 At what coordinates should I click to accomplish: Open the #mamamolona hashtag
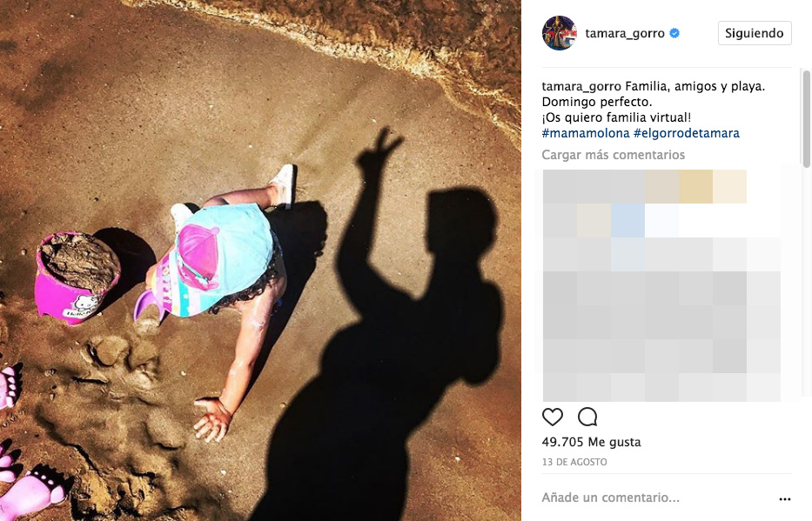[x=586, y=133]
